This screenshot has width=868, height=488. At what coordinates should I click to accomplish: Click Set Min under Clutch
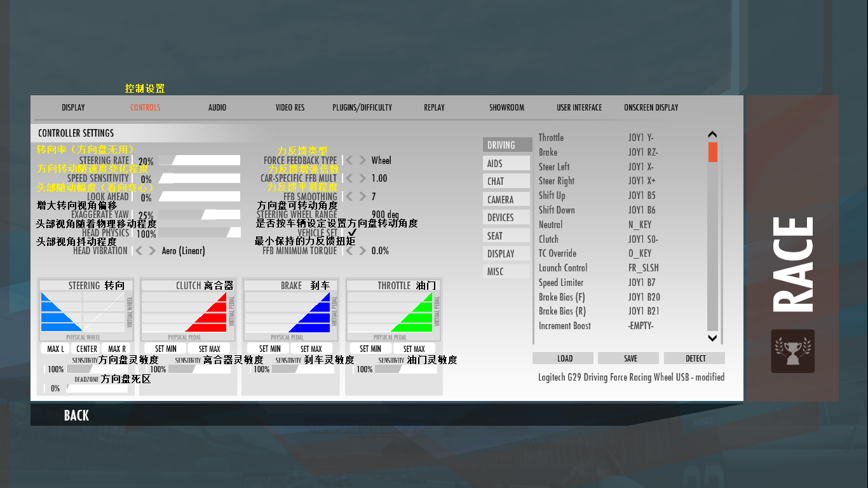166,349
